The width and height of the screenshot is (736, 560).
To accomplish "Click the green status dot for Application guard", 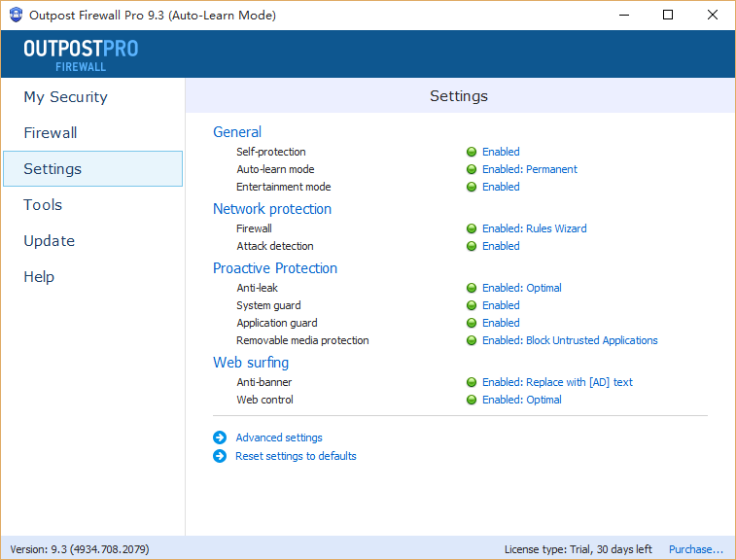I will 472,323.
